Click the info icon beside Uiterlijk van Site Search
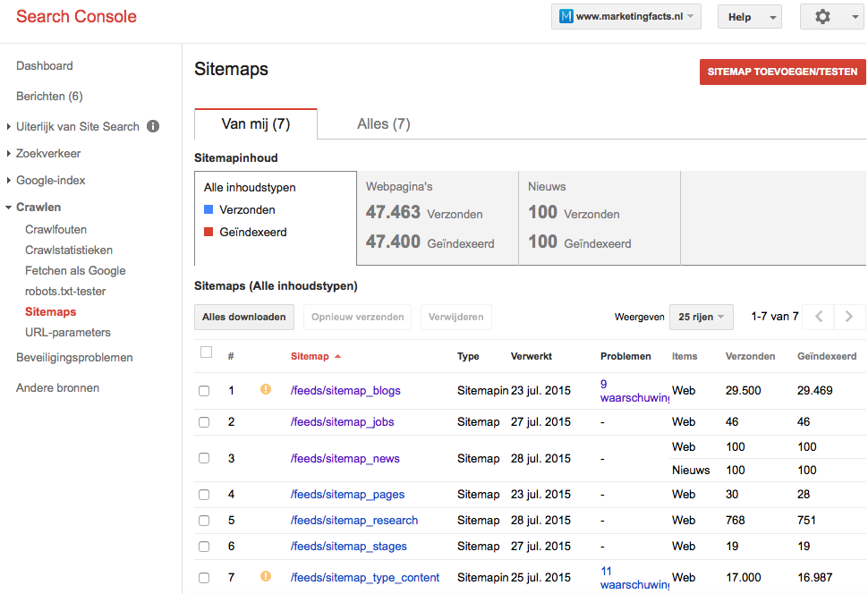868x594 pixels. (153, 127)
